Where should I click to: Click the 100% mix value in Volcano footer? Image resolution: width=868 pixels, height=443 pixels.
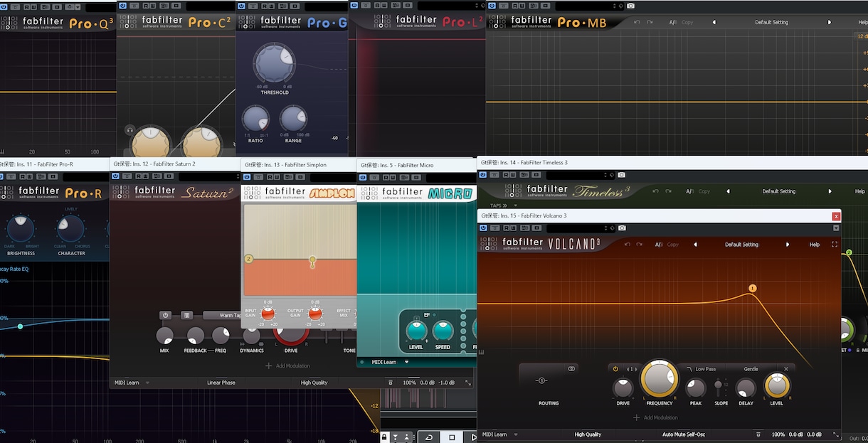(778, 434)
